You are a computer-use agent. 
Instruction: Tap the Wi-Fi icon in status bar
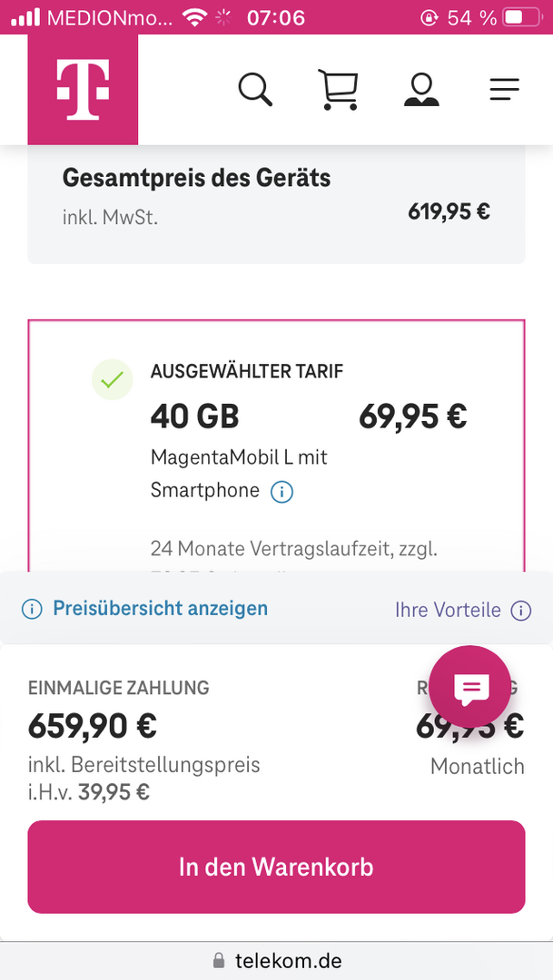point(194,17)
